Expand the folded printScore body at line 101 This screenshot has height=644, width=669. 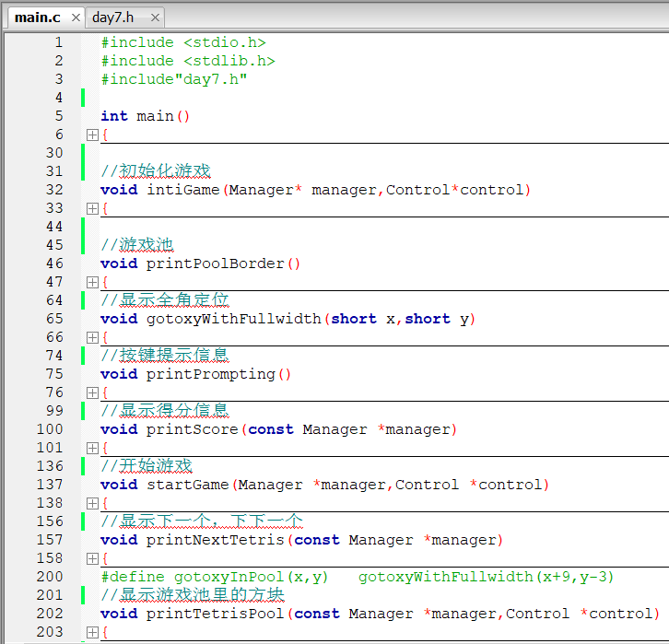[92, 448]
